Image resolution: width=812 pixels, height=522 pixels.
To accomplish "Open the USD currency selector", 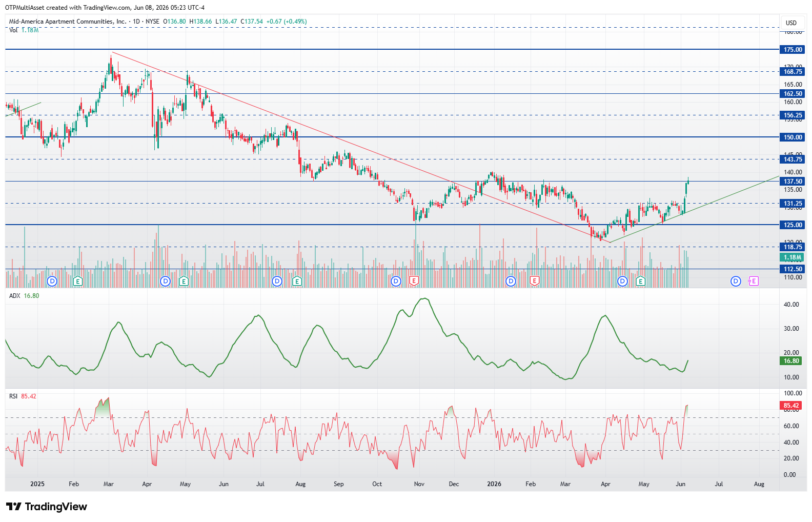I will [x=791, y=23].
